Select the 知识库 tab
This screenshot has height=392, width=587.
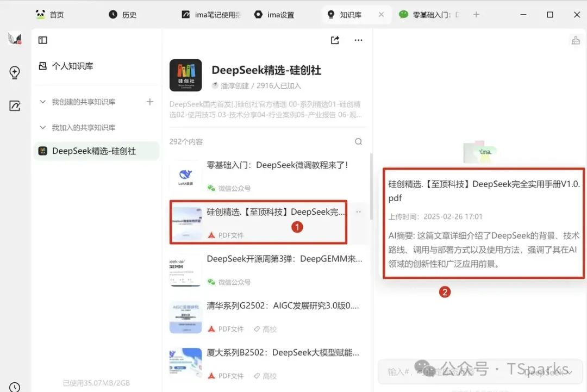coord(345,15)
